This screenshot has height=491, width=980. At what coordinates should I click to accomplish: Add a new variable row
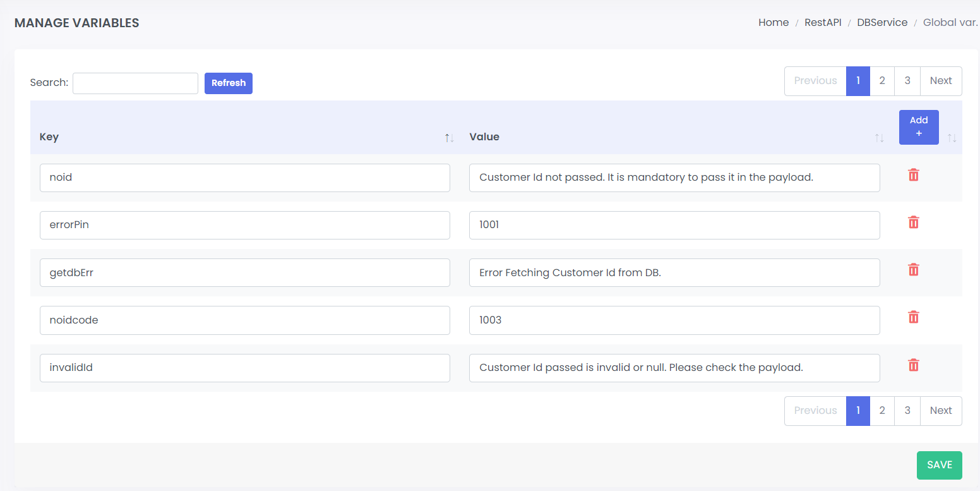919,127
